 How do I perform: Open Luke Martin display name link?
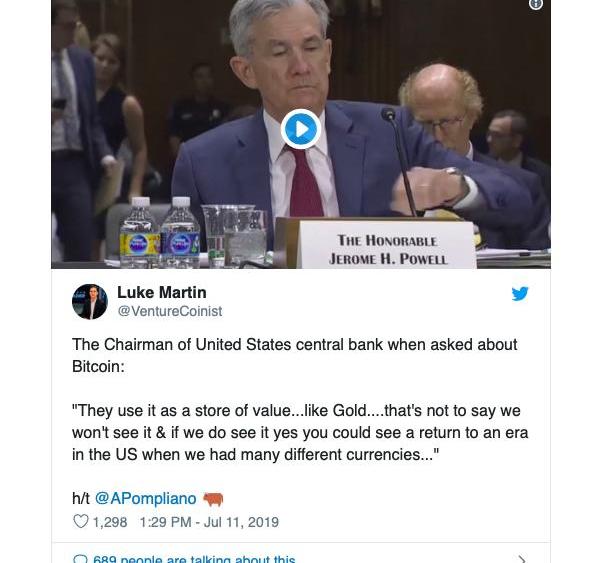162,292
